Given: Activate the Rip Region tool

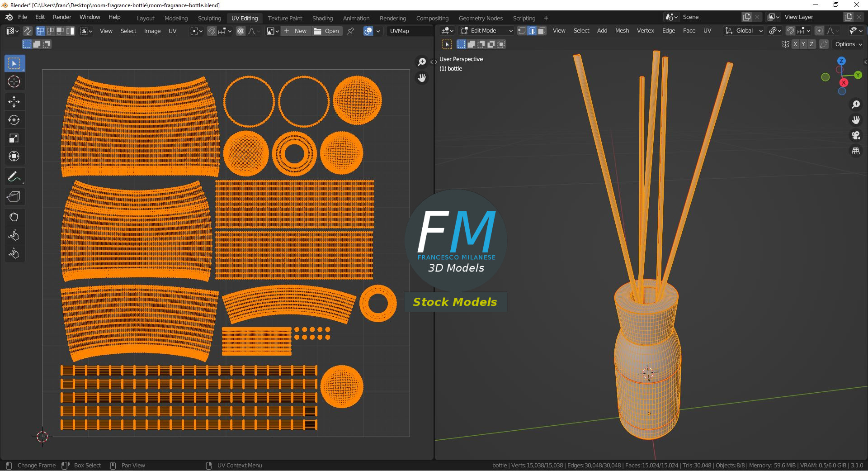Looking at the screenshot, I should (14, 197).
